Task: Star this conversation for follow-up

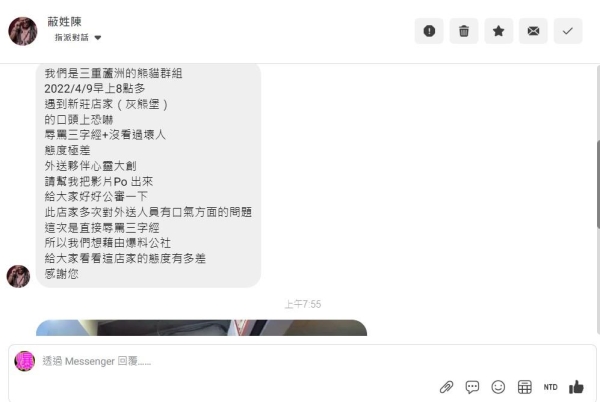Action: (x=499, y=31)
